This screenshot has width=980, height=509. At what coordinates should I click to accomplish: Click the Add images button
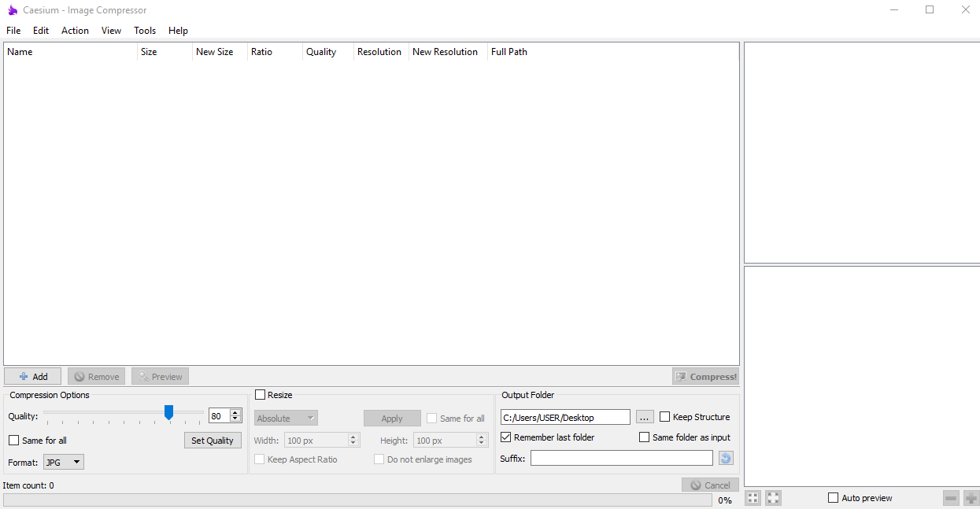click(x=32, y=377)
